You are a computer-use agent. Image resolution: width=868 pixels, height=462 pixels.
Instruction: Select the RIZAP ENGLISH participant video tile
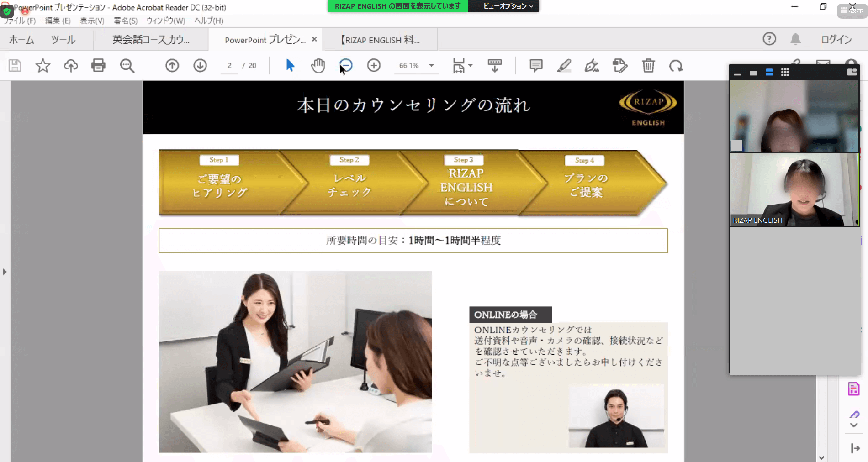coord(794,189)
